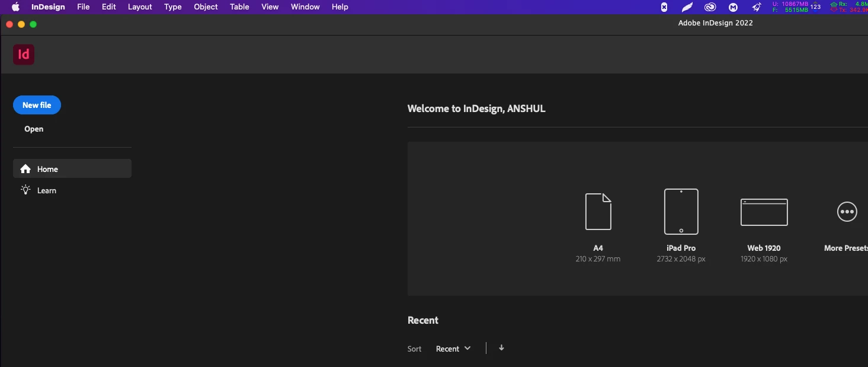This screenshot has height=367, width=868.
Task: Open the File menu
Action: coord(84,7)
